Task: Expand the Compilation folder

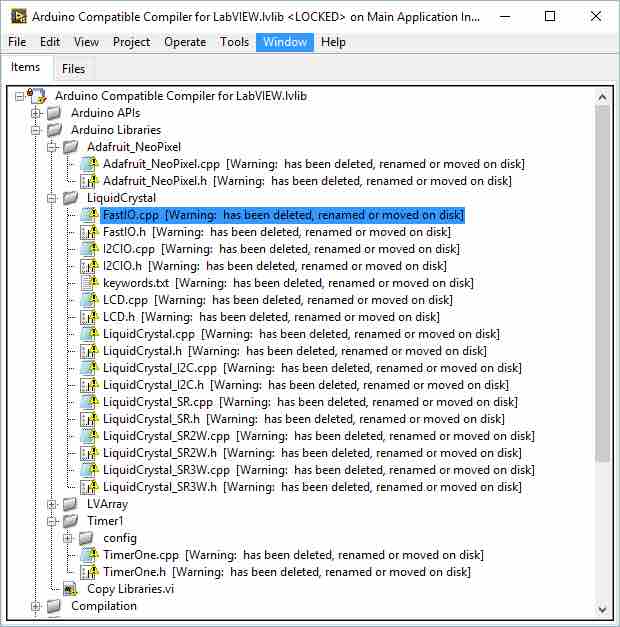Action: 36,607
